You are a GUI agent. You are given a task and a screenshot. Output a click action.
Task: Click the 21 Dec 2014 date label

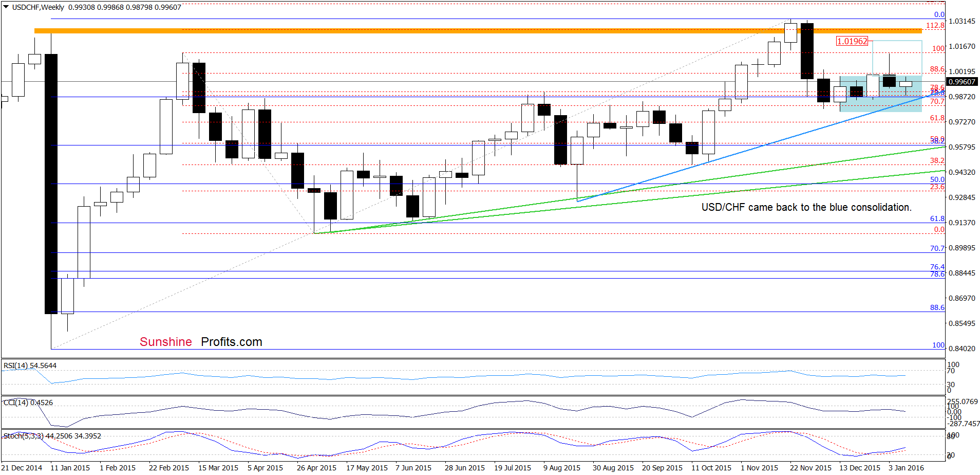(22, 468)
